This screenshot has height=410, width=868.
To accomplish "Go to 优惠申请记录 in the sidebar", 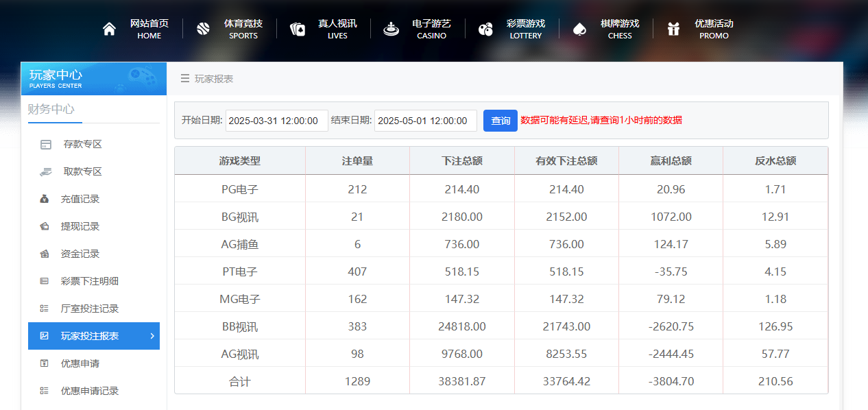I will pos(85,391).
